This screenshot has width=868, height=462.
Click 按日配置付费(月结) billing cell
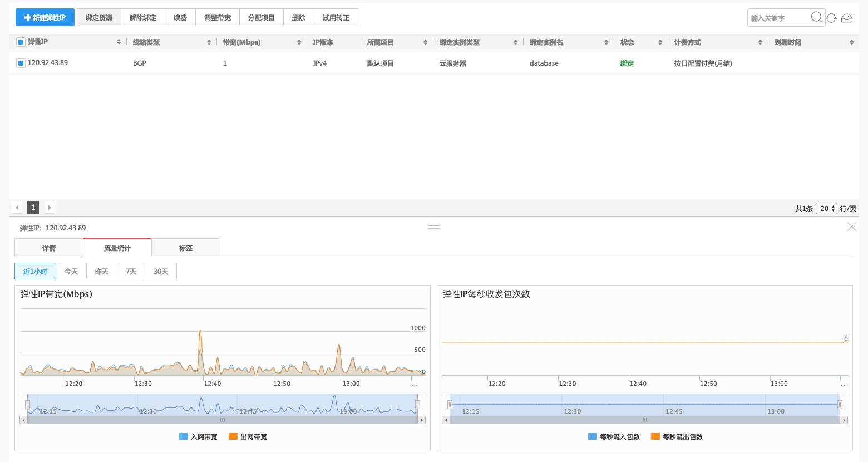point(703,63)
